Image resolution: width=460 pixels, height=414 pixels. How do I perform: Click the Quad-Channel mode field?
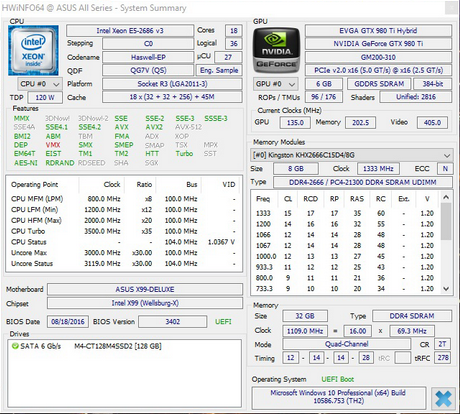[x=346, y=344]
